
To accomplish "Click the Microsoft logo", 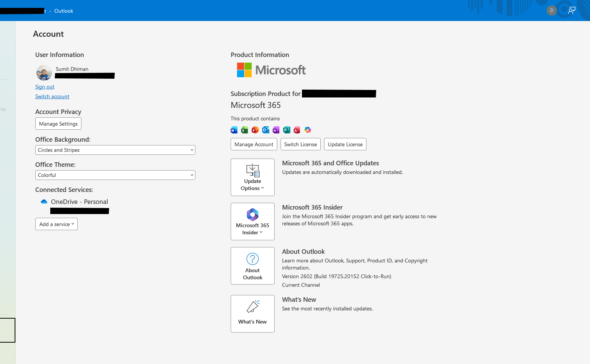I will 271,70.
